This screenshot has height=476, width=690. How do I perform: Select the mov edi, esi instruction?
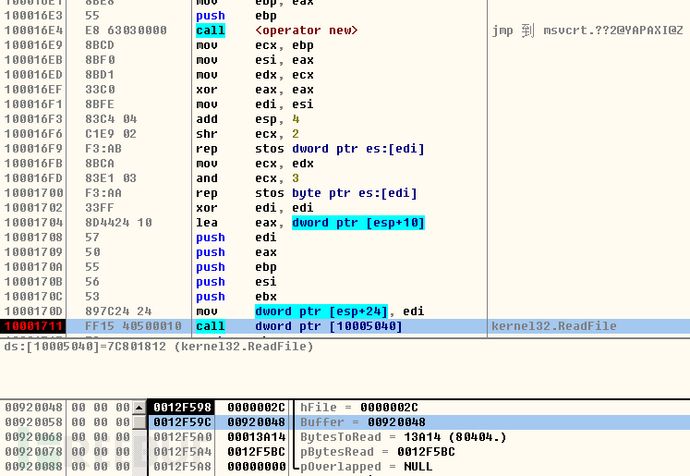345,104
